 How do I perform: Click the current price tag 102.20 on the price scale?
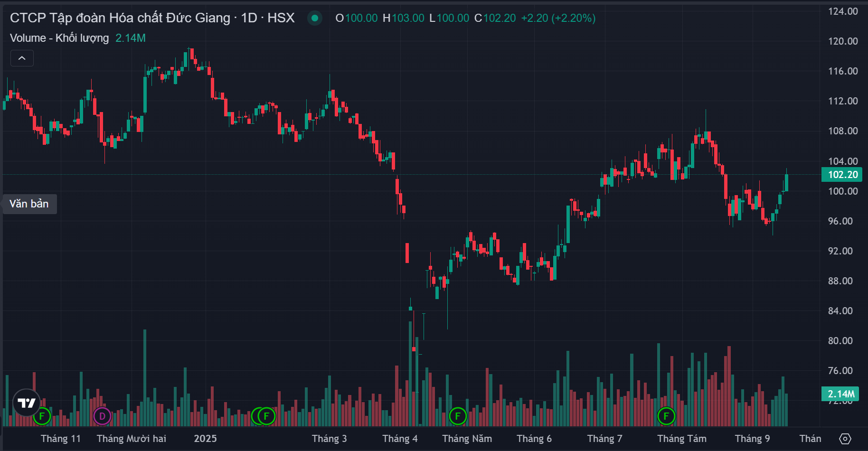point(842,174)
